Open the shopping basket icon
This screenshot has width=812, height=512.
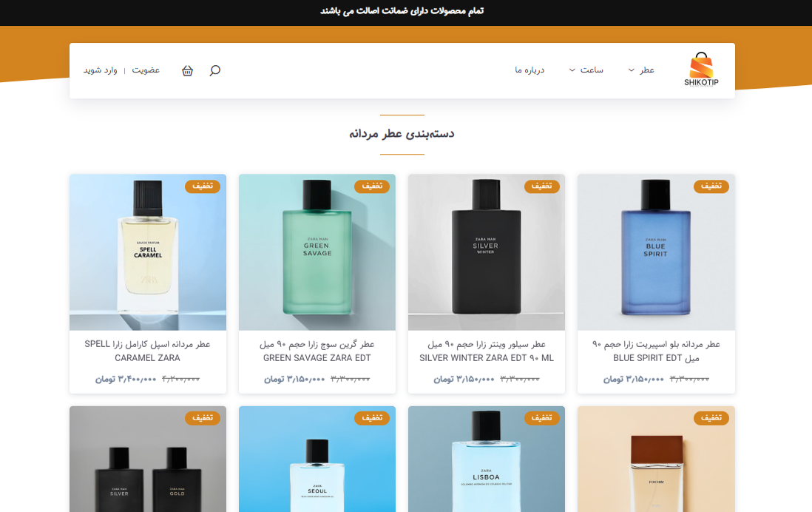[x=187, y=70]
